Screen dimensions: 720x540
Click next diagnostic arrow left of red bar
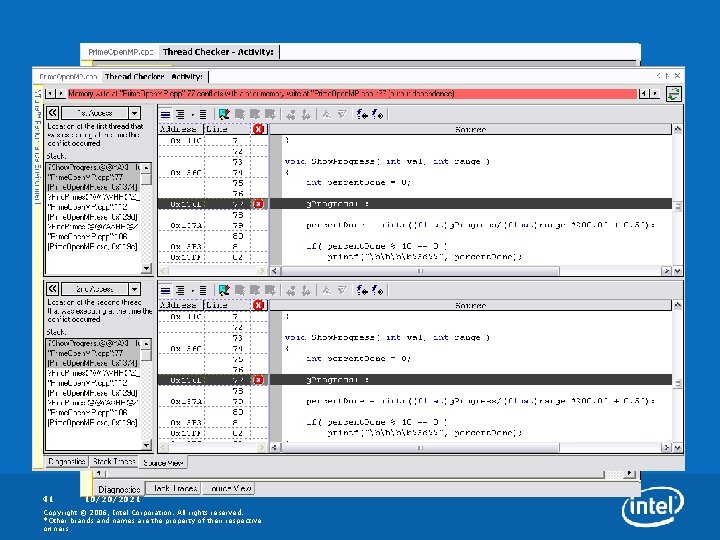pos(61,94)
